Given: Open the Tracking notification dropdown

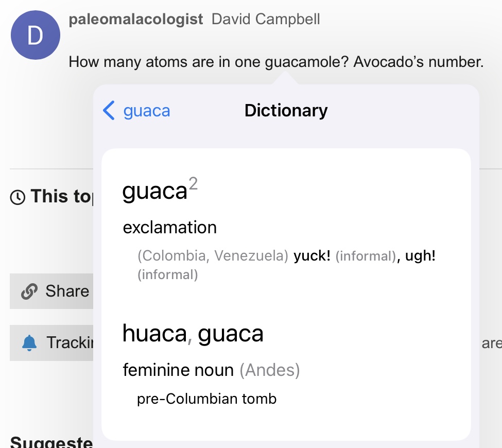Looking at the screenshot, I should [x=51, y=342].
